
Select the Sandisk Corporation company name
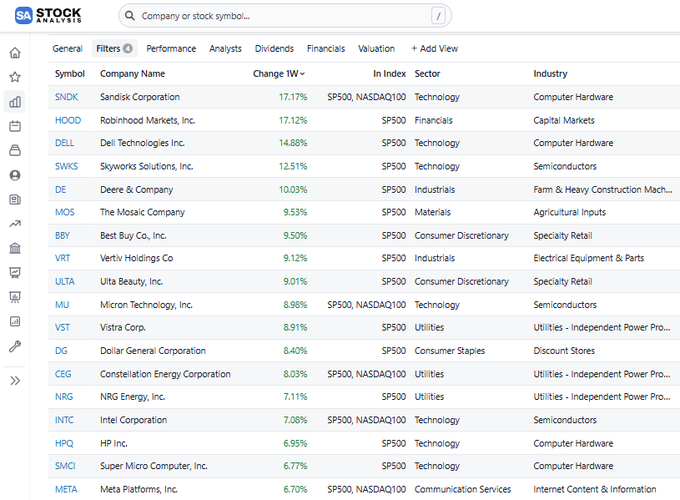pos(140,97)
